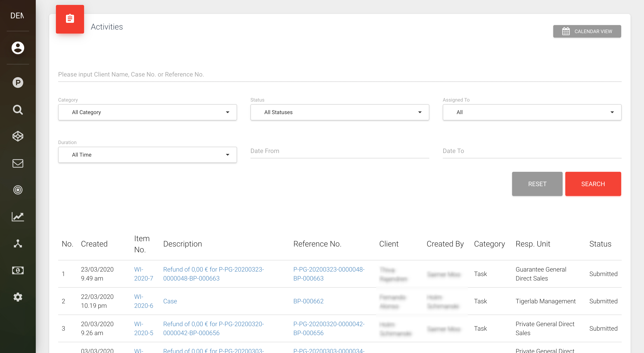
Task: Select the cube products sidebar icon
Action: click(x=18, y=136)
